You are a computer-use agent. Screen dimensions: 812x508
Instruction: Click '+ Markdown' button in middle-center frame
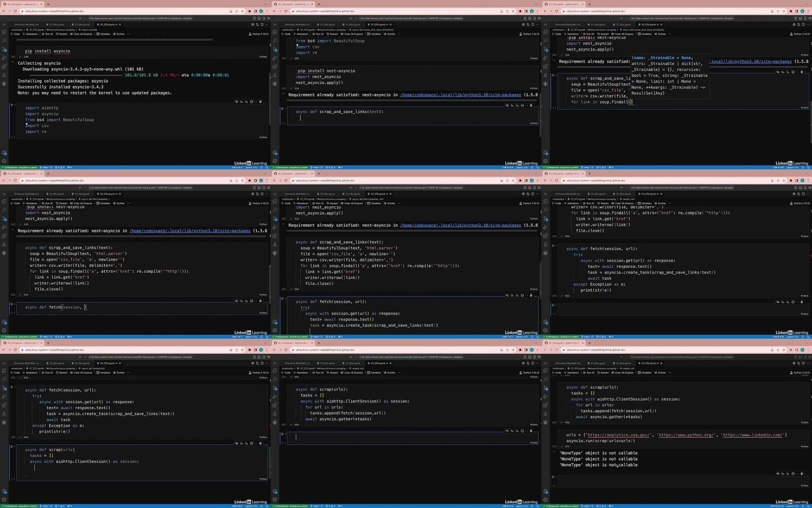pos(301,203)
